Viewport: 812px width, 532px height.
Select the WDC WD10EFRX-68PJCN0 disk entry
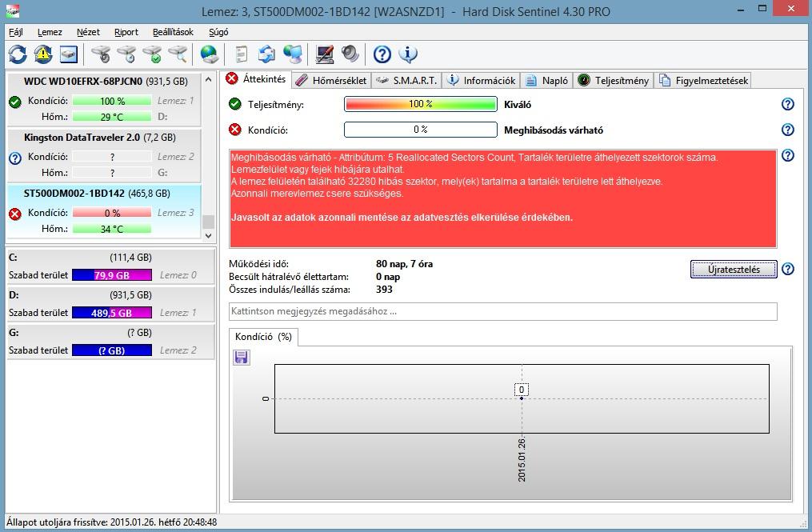point(104,99)
